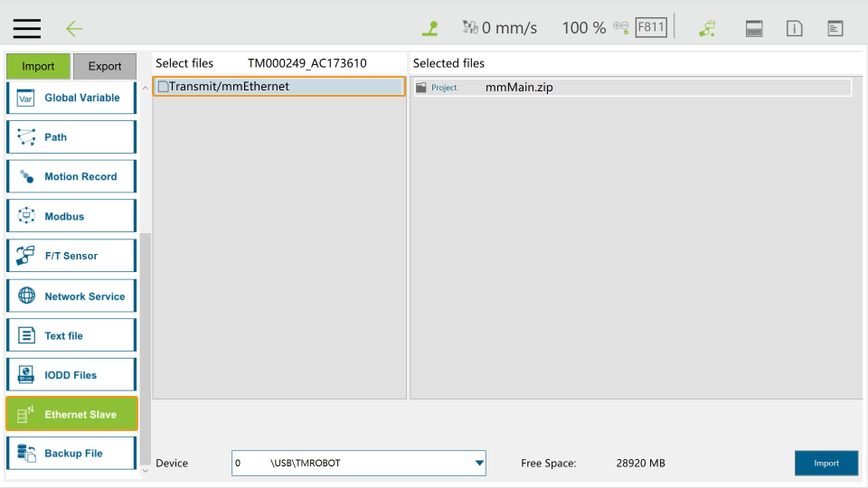868x488 pixels.
Task: Click the Modbus icon
Action: coord(26,216)
